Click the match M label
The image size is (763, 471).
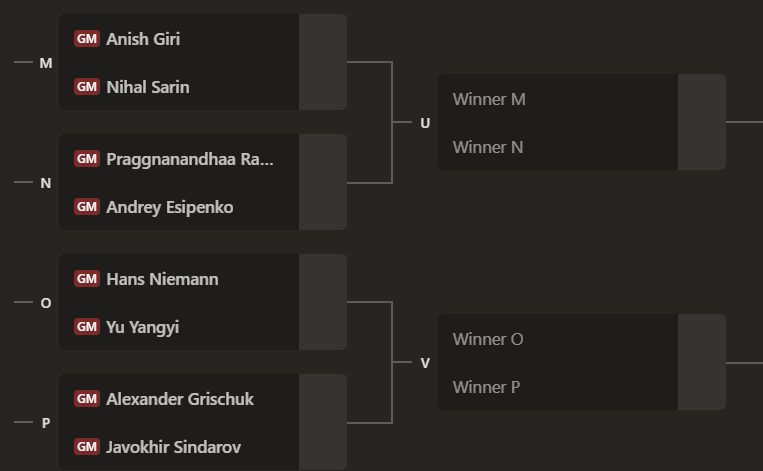[x=45, y=63]
